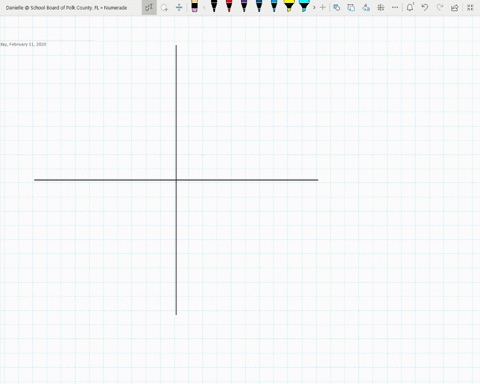Select the dark blue pen

[x=259, y=6]
